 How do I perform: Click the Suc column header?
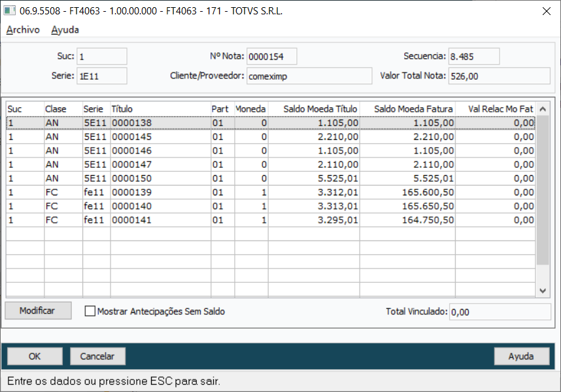[x=25, y=109]
